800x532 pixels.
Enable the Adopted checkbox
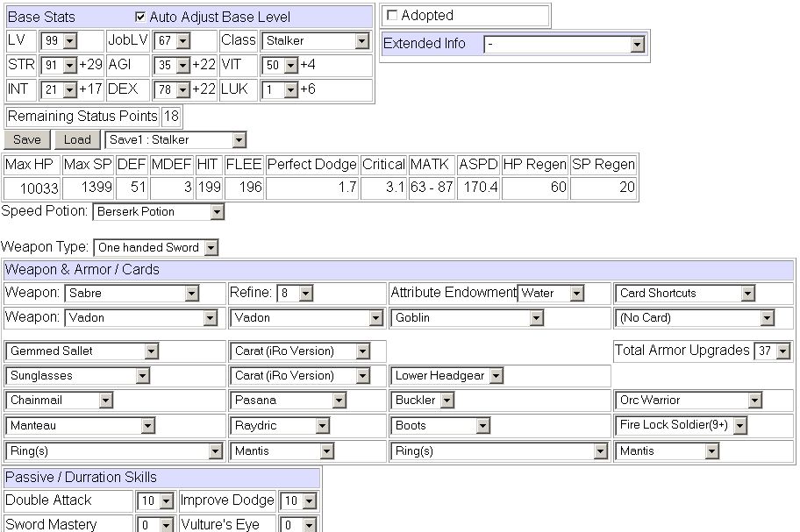392,15
